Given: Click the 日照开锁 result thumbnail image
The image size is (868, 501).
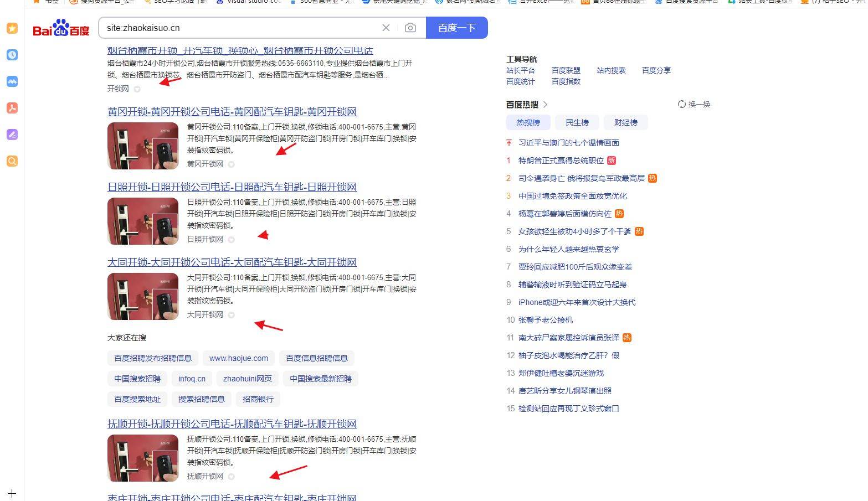Looking at the screenshot, I should point(143,221).
